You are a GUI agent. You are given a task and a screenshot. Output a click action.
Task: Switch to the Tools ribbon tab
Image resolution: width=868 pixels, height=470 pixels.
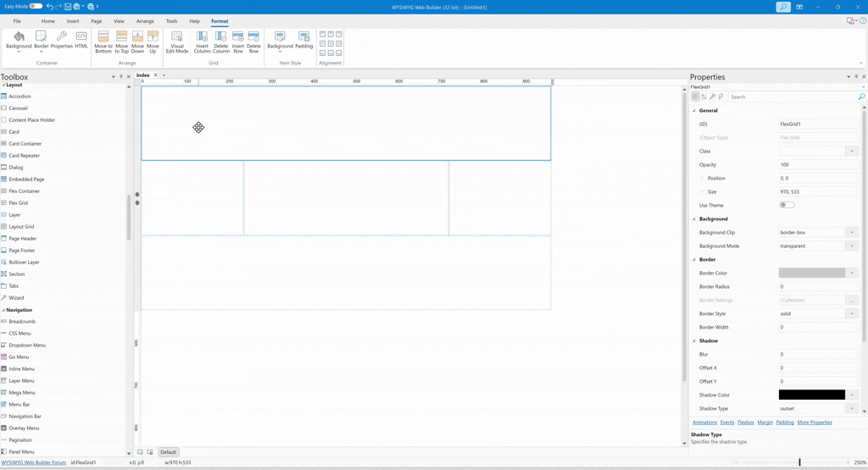[171, 21]
